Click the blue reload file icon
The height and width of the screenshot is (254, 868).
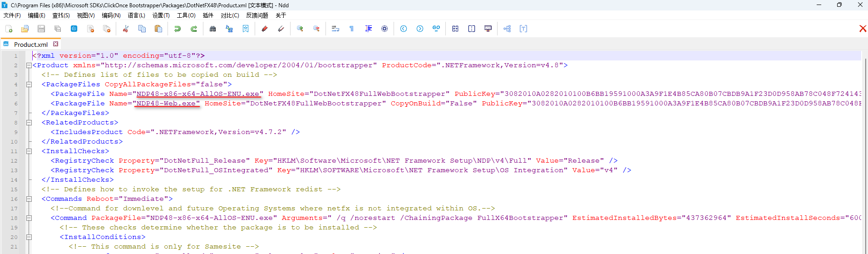click(x=74, y=29)
